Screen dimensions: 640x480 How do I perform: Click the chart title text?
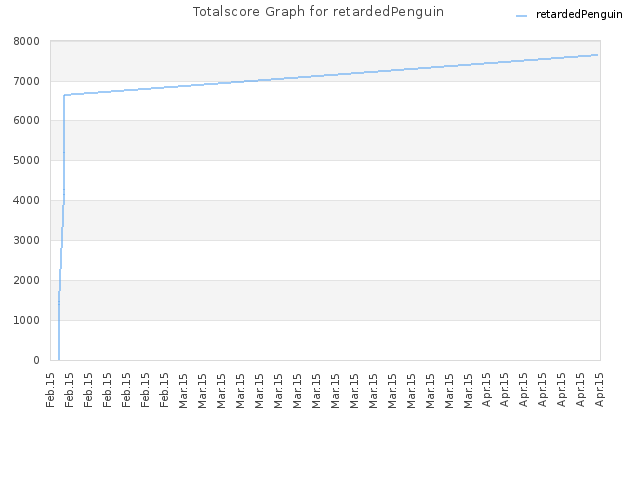point(318,12)
